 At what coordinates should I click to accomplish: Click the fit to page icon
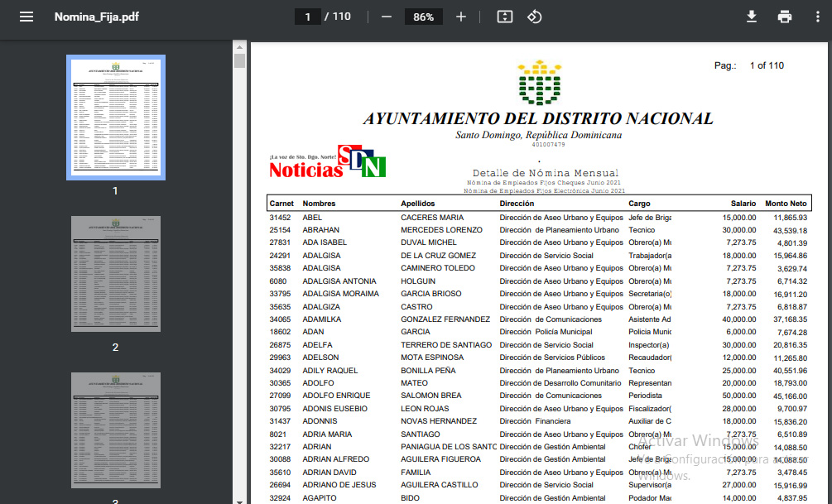[505, 17]
